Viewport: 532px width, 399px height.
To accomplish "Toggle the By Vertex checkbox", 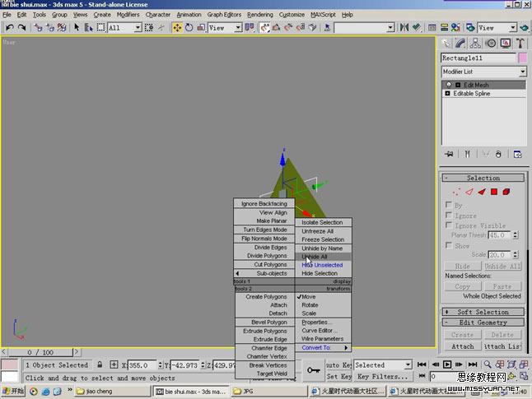I will pyautogui.click(x=449, y=205).
